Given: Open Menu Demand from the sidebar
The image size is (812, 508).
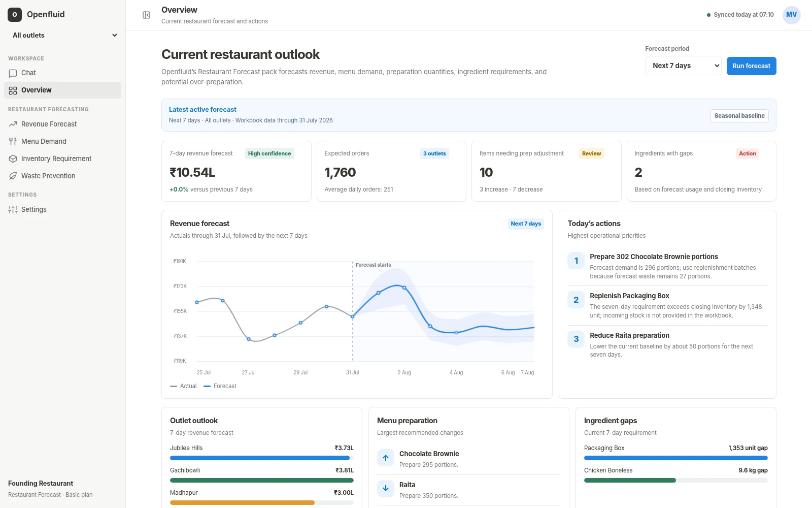Looking at the screenshot, I should [x=63, y=142].
